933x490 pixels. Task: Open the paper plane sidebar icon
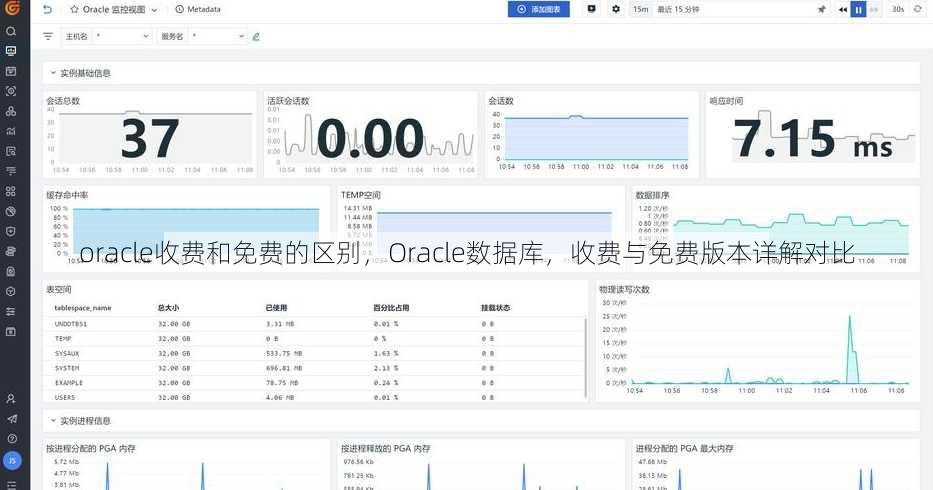[11, 419]
